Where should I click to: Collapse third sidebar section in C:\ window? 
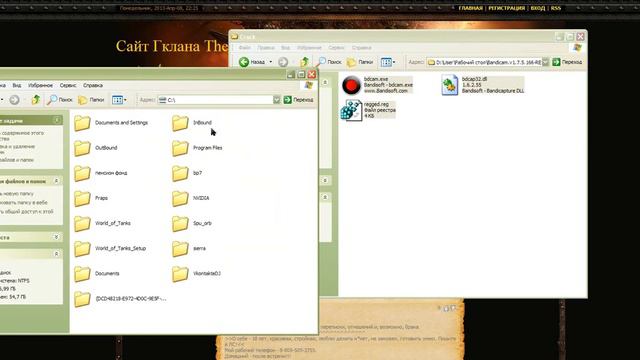pyautogui.click(x=57, y=237)
